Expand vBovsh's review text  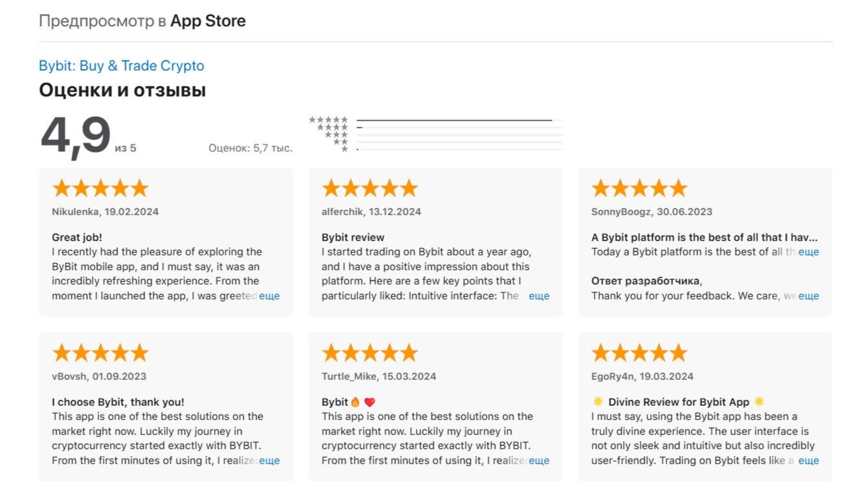point(271,460)
